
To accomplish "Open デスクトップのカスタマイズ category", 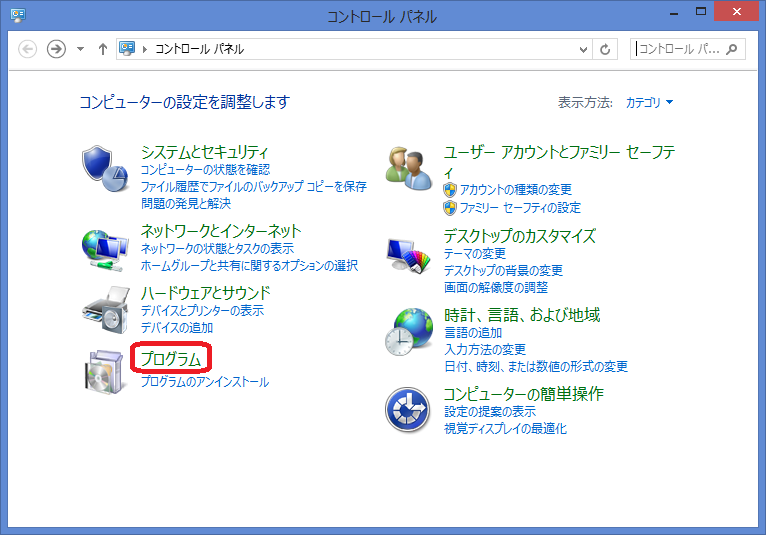I will [520, 236].
